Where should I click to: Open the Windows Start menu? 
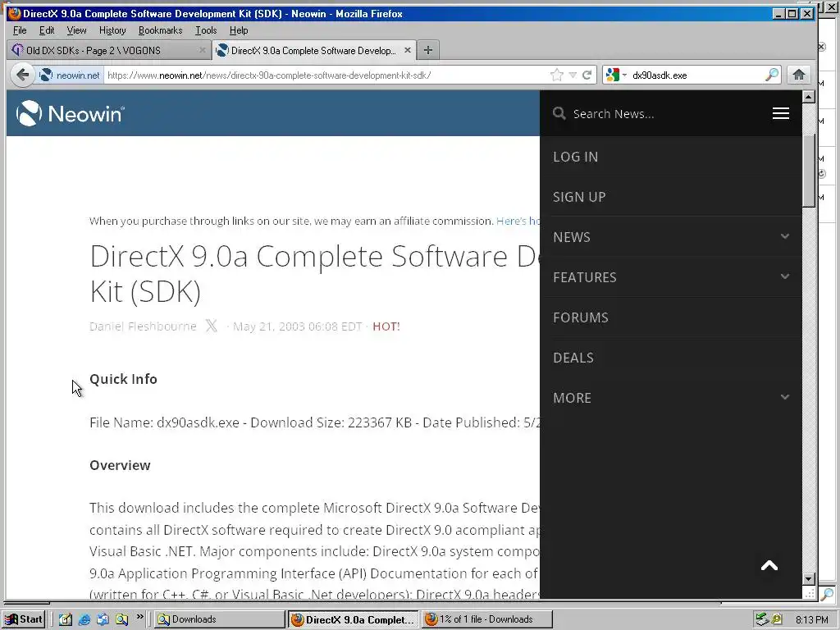pyautogui.click(x=23, y=619)
